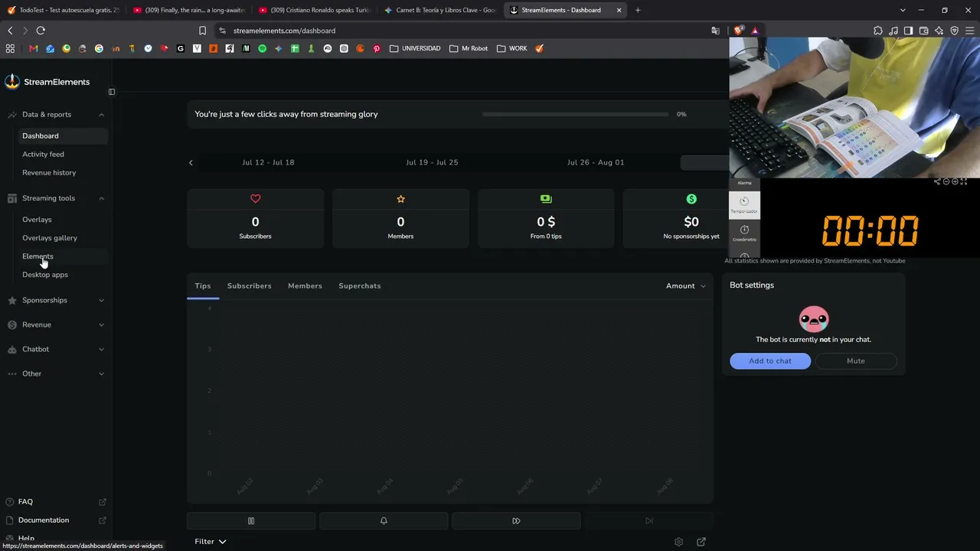Click the Brave Rewards triangle icon
This screenshot has height=551, width=980.
point(754,31)
